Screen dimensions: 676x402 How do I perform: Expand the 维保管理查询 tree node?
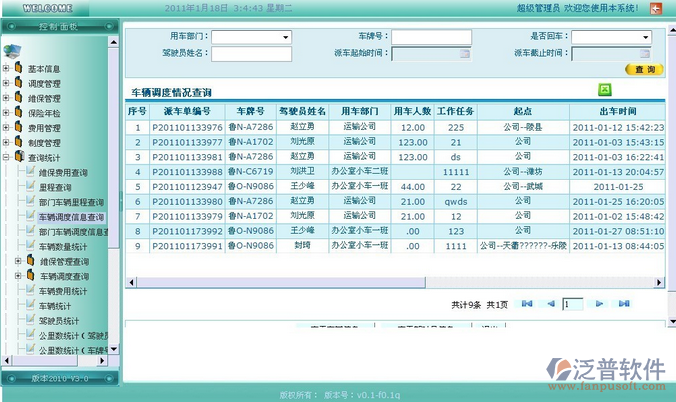19,261
